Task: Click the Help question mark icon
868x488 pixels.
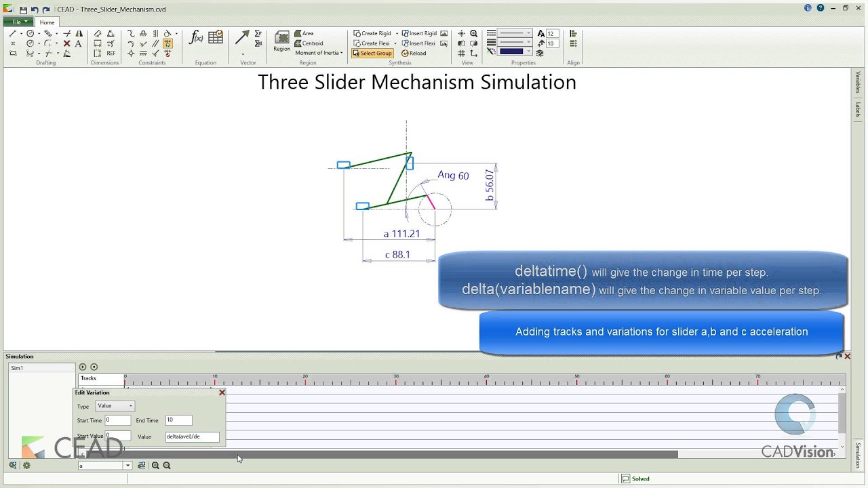Action: 821,8
